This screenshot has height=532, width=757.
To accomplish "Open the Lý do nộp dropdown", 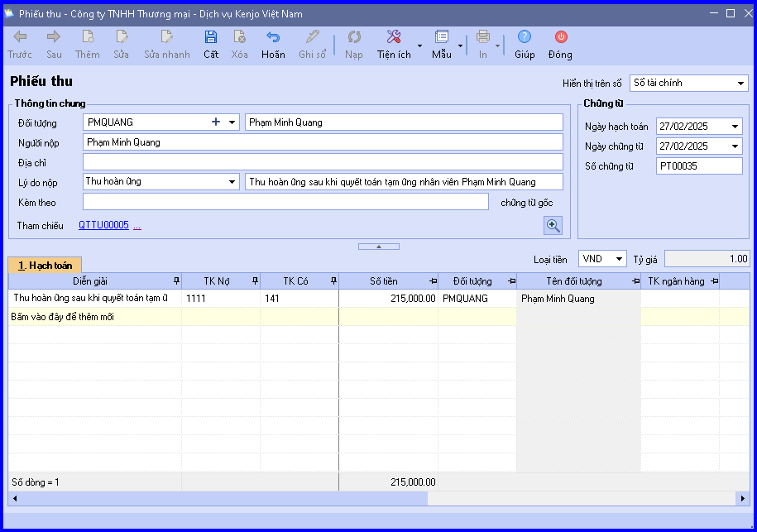I will (232, 182).
